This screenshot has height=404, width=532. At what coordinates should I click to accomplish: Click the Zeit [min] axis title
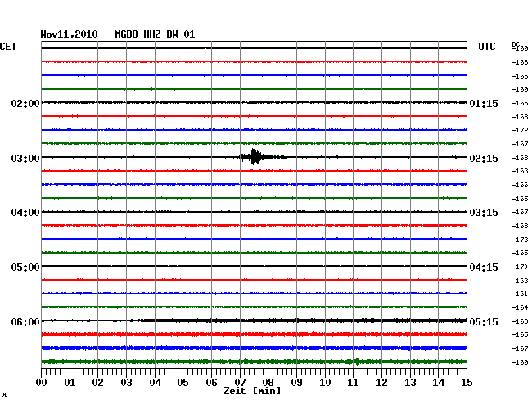tap(252, 391)
